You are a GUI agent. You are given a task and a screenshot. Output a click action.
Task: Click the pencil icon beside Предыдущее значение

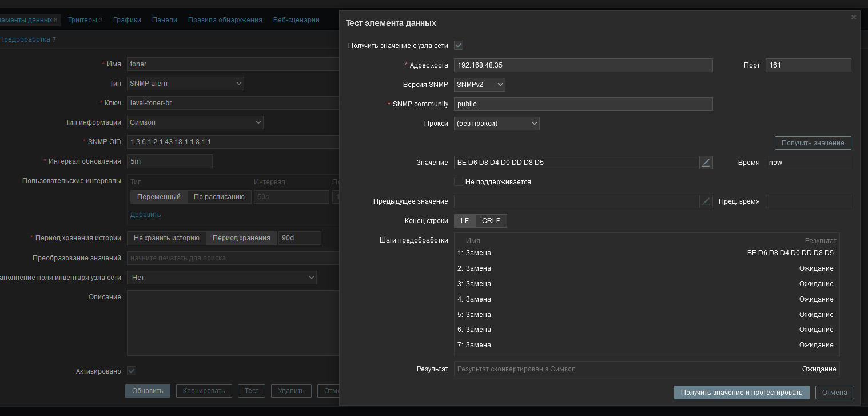pos(706,201)
